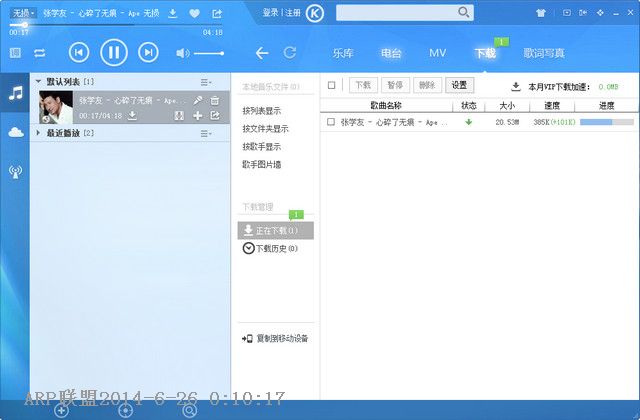Go to the previous track
The width and height of the screenshot is (640, 420).
[78, 52]
